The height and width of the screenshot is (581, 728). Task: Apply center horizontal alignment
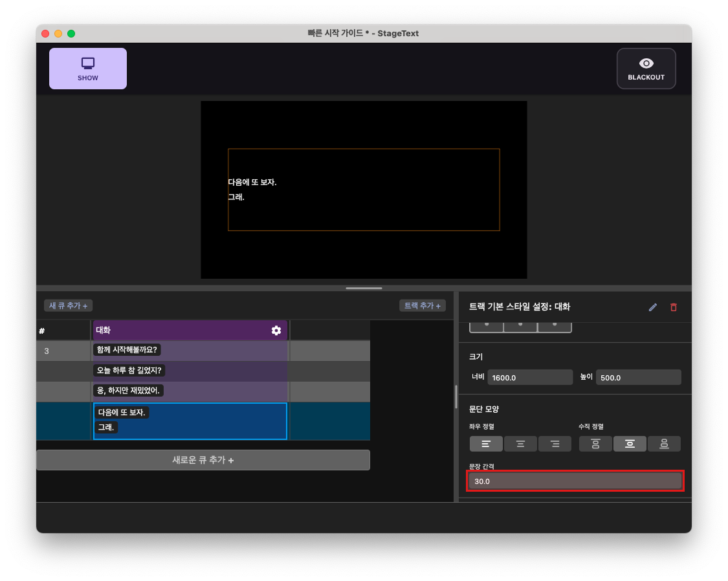click(x=520, y=444)
